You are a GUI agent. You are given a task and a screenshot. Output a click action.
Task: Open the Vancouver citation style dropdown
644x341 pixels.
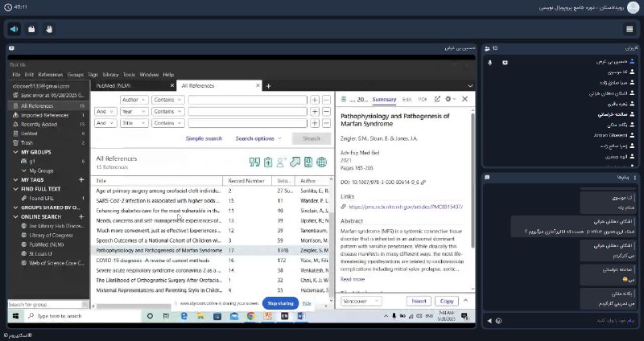(361, 302)
